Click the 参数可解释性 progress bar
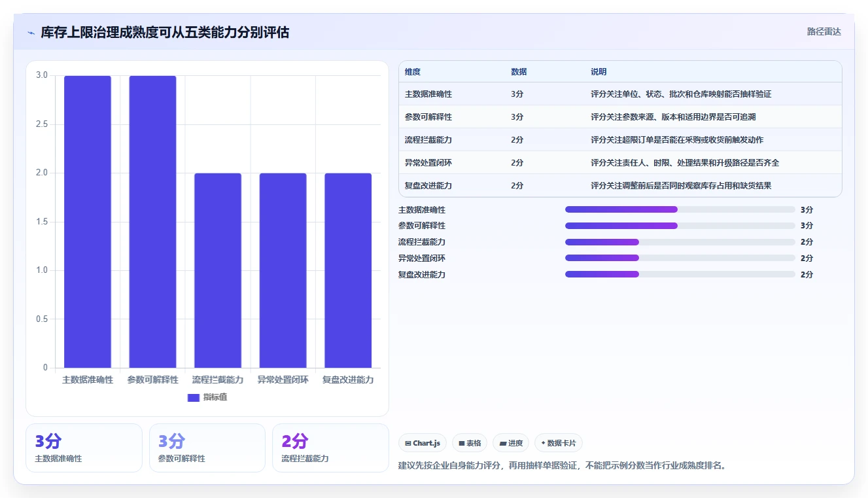Screen dimensions: 868x498 coord(680,226)
